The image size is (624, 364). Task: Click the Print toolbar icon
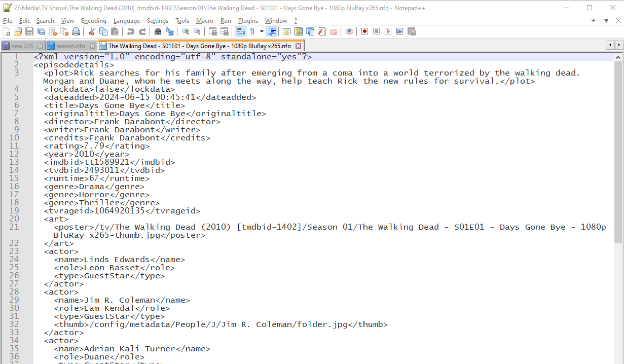click(x=76, y=31)
